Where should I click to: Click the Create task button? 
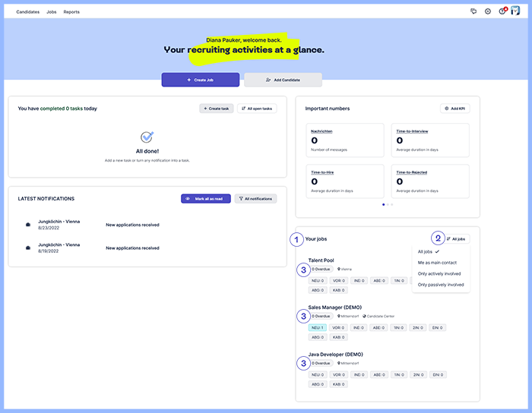pyautogui.click(x=217, y=109)
